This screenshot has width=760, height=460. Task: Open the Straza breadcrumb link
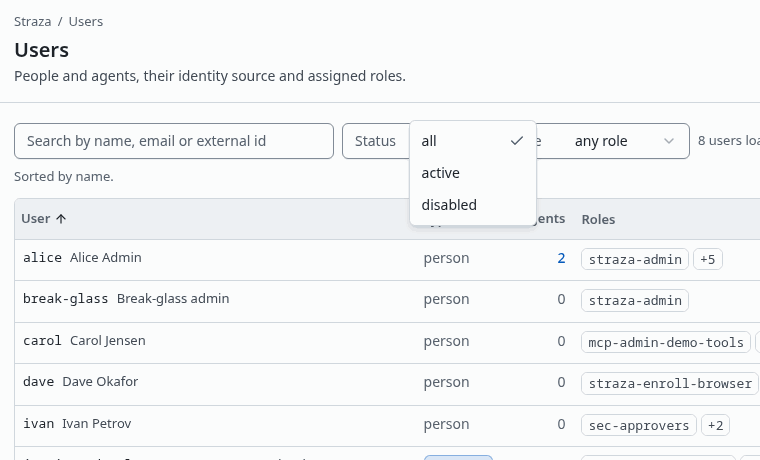pyautogui.click(x=32, y=22)
